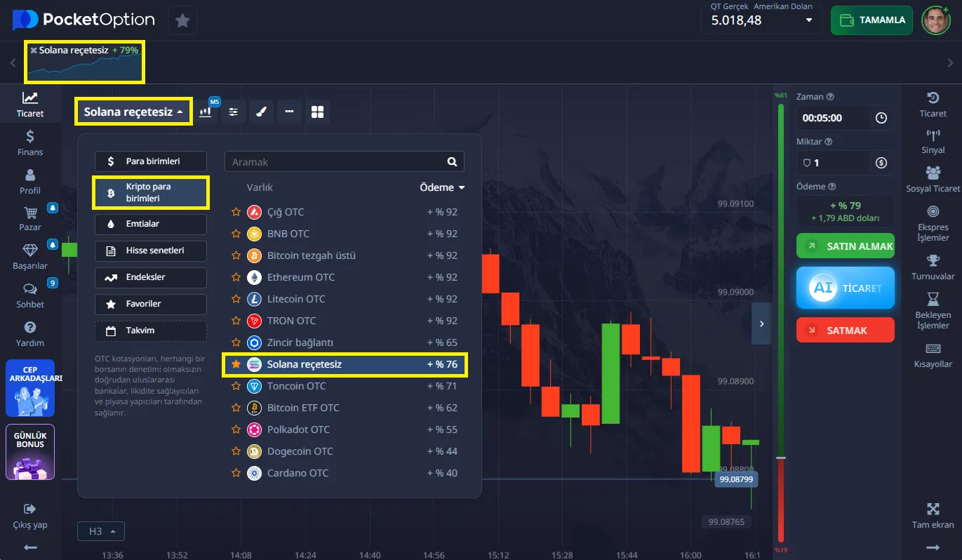Toggle favorite star for Çığ OTC

coord(236,212)
